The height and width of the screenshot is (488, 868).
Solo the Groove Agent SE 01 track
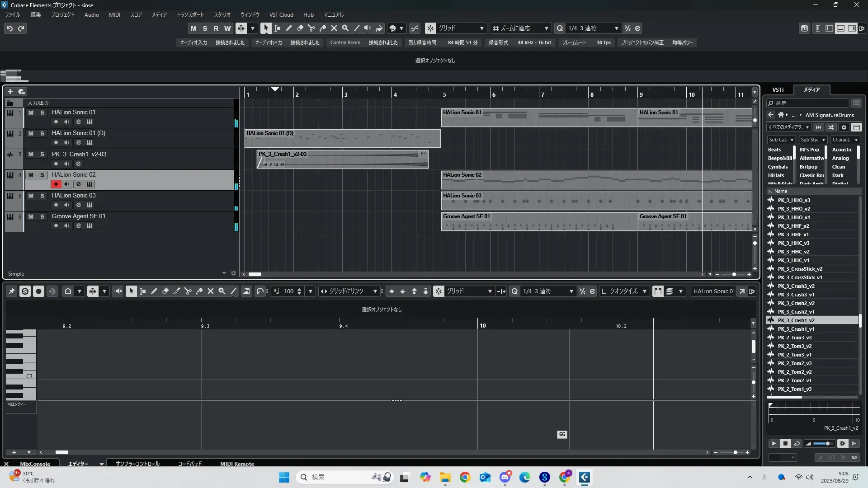42,216
